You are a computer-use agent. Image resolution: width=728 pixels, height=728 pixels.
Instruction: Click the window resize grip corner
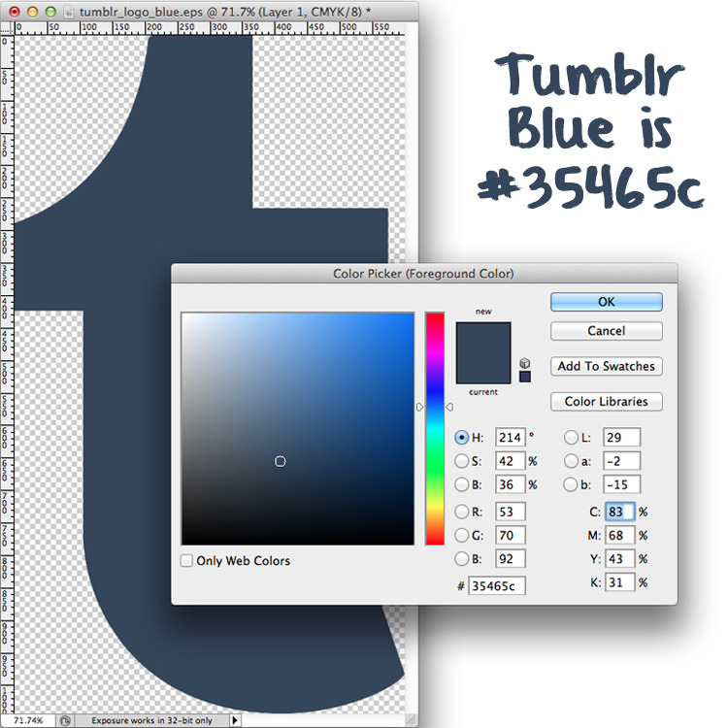click(x=411, y=720)
